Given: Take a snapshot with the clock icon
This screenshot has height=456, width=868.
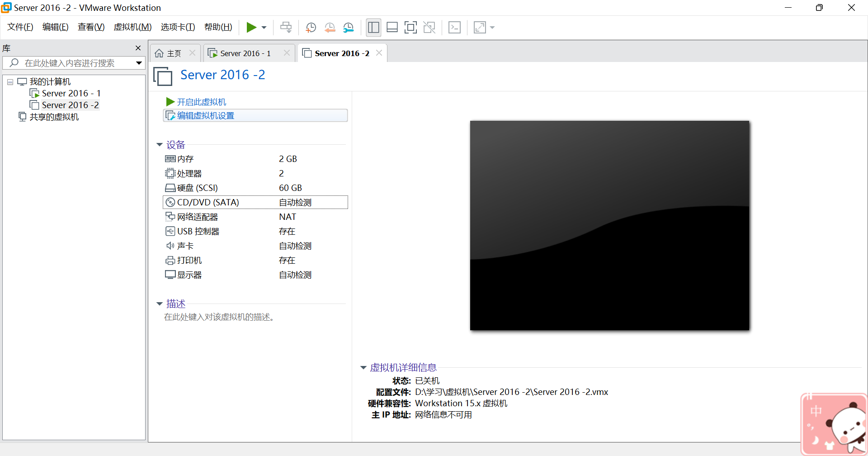Looking at the screenshot, I should pos(311,28).
